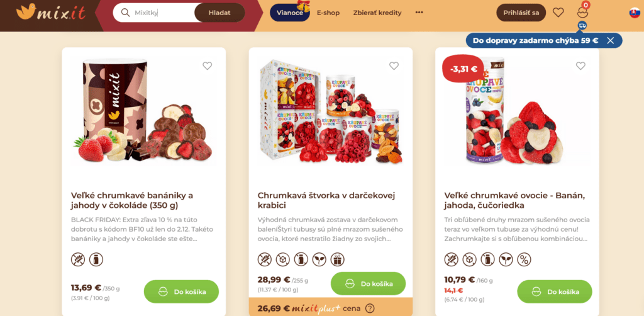Click the question mark next to mixitplus cena
Image resolution: width=644 pixels, height=316 pixels.
click(x=370, y=308)
